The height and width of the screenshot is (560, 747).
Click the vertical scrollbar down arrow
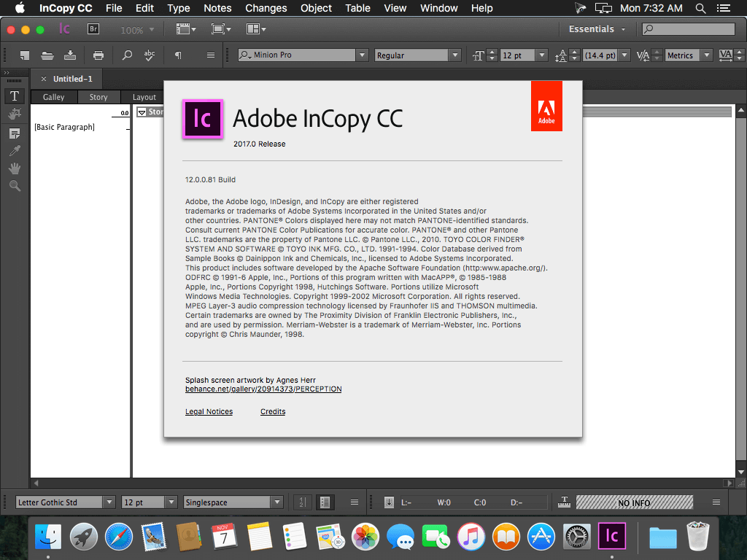coord(741,472)
